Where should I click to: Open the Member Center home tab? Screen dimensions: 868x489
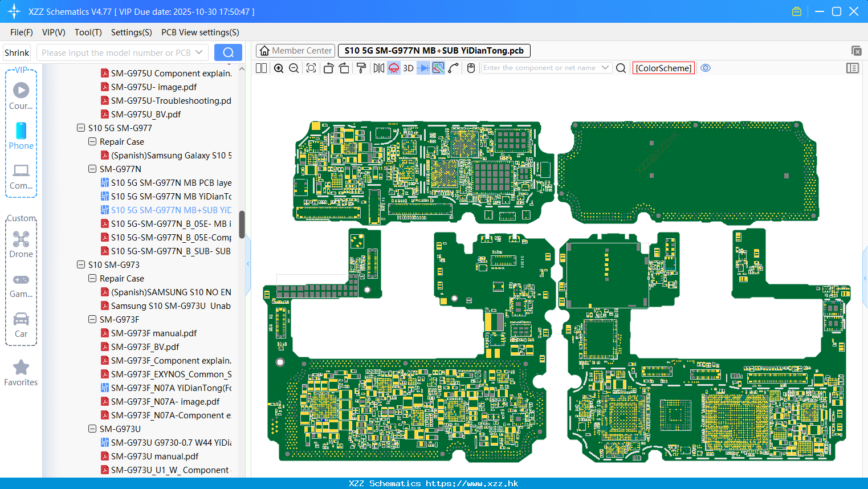point(295,51)
